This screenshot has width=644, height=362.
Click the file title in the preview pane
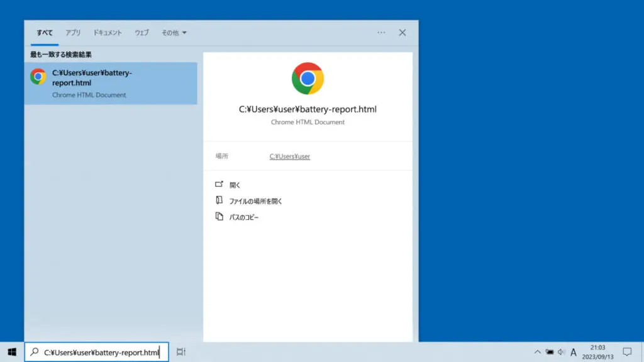pos(308,109)
